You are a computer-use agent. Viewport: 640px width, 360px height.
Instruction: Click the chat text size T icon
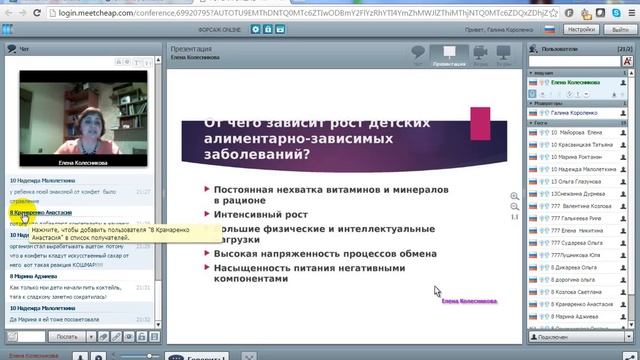pos(137,62)
